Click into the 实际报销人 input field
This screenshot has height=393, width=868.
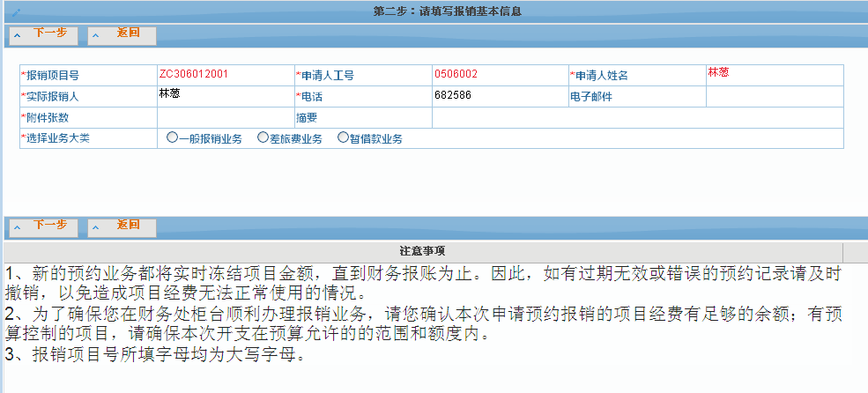tap(225, 95)
